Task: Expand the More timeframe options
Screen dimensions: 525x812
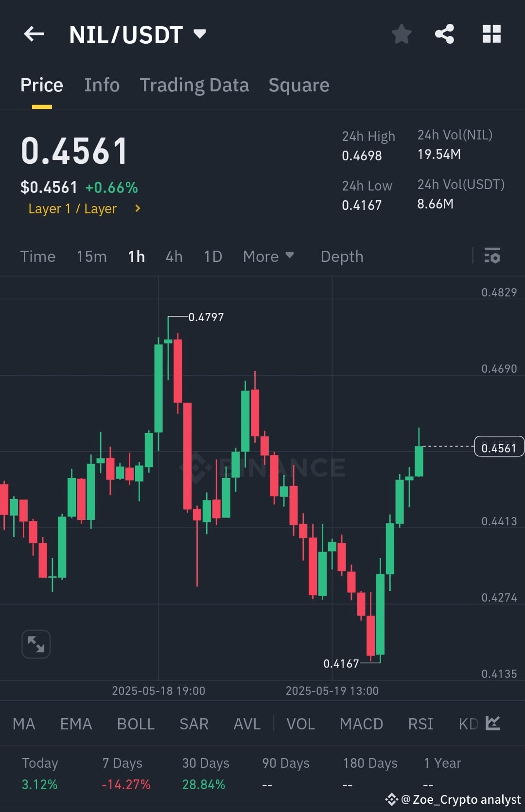Action: pyautogui.click(x=268, y=256)
